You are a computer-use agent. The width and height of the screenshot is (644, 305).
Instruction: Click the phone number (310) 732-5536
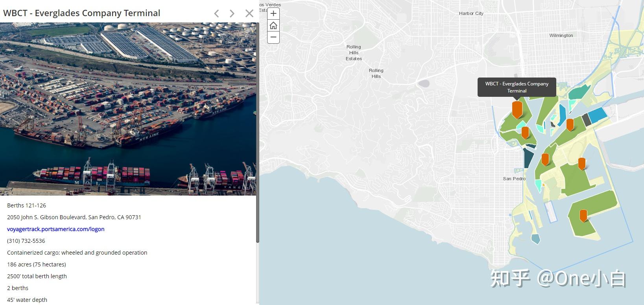click(26, 241)
